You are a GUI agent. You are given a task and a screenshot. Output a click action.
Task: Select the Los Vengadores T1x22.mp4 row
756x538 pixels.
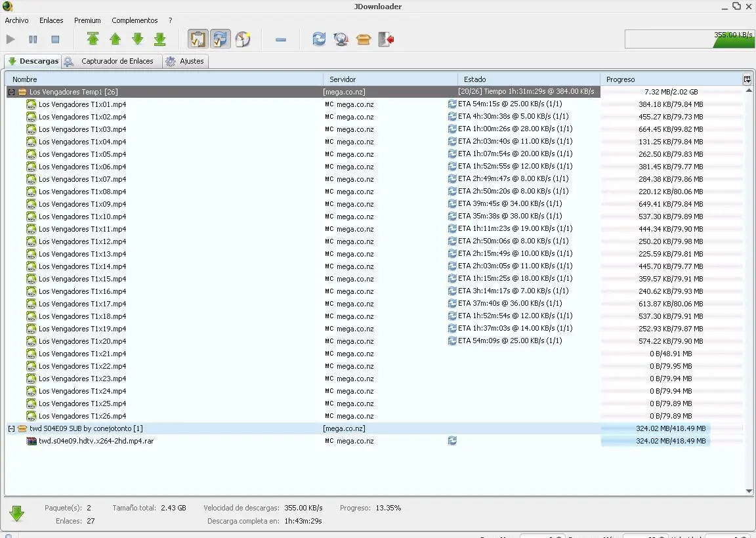374,366
